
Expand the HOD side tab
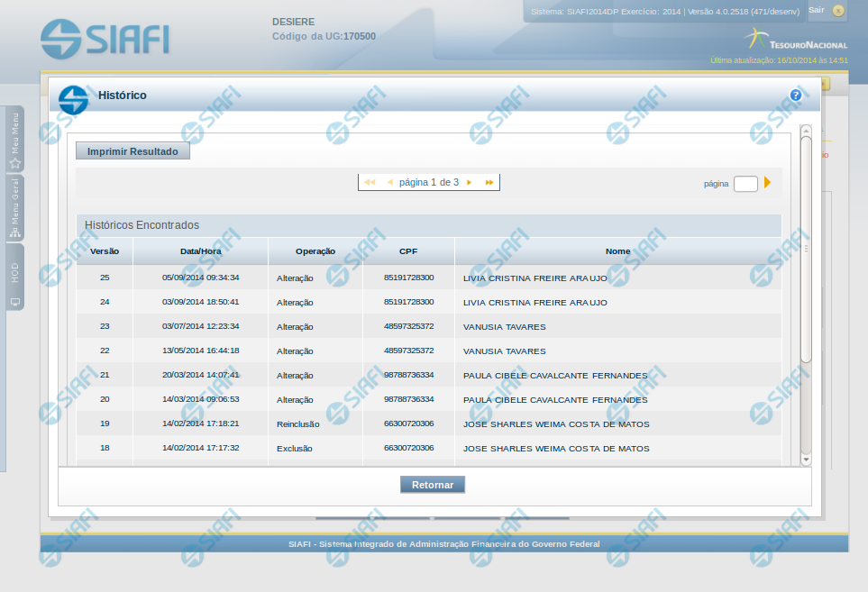pos(15,278)
